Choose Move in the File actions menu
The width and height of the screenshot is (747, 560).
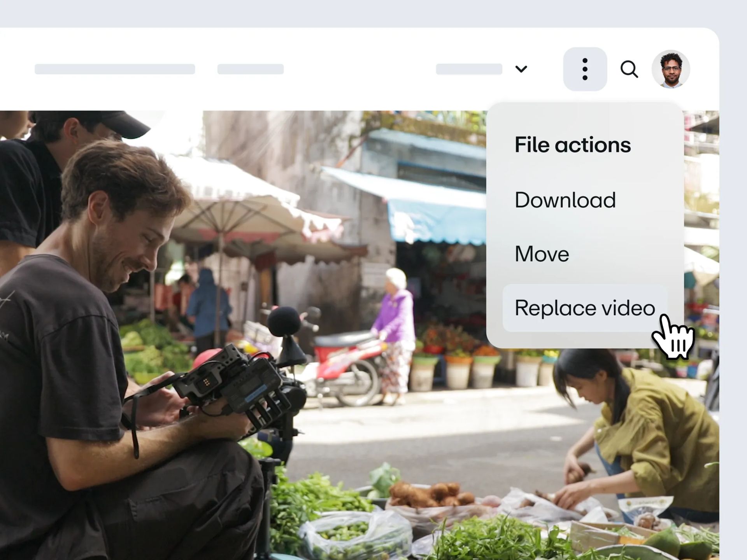541,254
